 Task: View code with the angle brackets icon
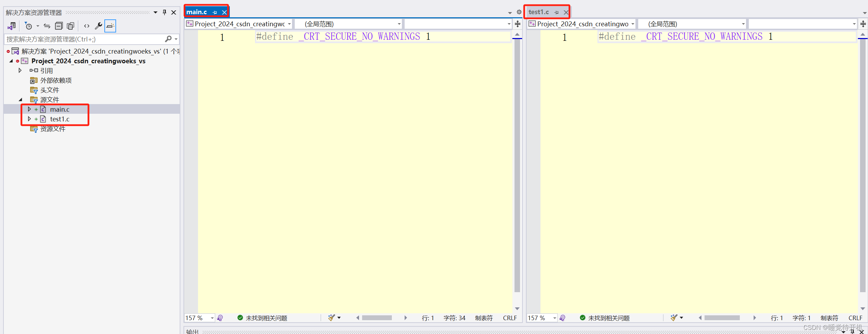(x=87, y=26)
